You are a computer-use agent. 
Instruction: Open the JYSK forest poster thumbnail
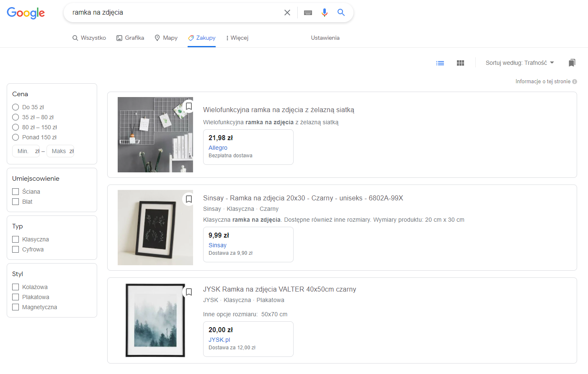click(x=155, y=320)
